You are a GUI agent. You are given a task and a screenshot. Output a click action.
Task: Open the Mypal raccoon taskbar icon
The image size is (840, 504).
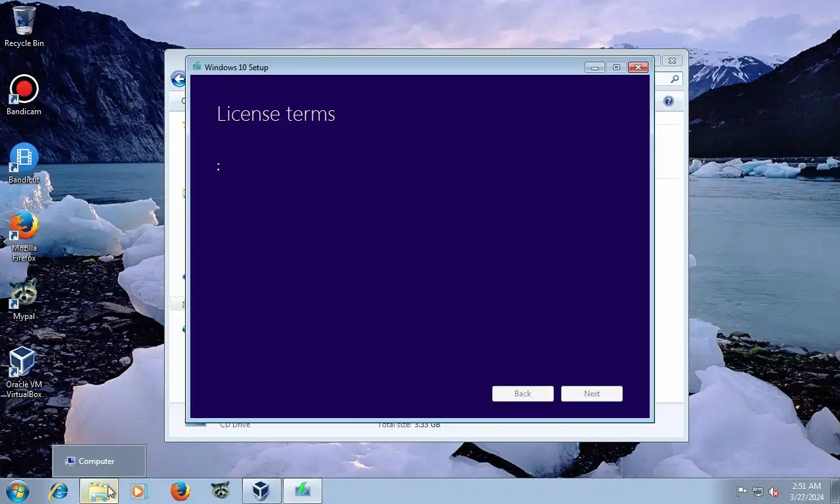tap(220, 491)
